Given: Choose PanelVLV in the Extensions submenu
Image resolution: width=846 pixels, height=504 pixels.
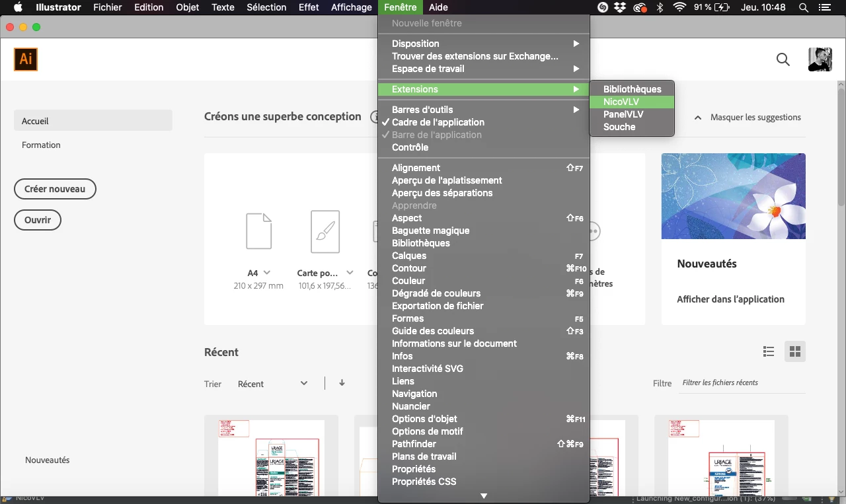Looking at the screenshot, I should coord(632,114).
